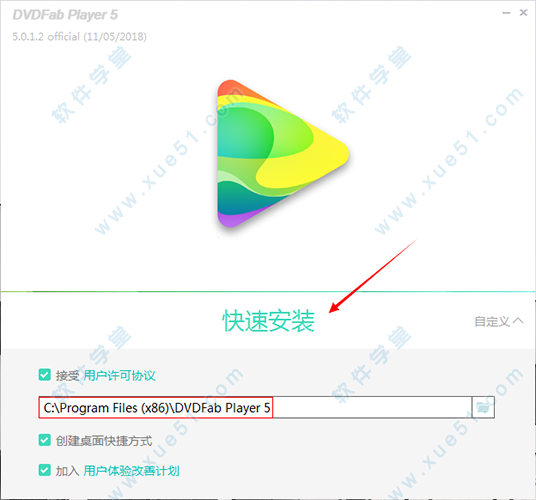536x500 pixels.
Task: Open the 用户许可协议 license agreement link
Action: click(119, 375)
